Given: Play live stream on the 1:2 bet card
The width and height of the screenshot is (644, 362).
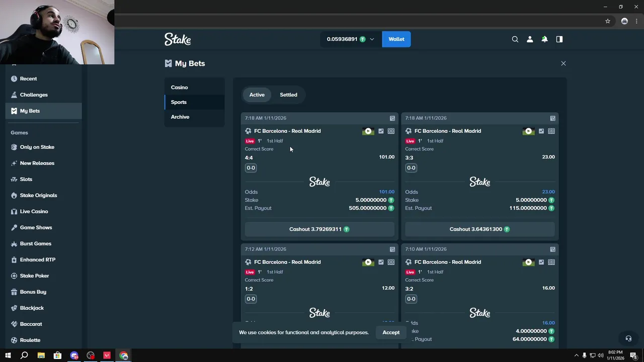Looking at the screenshot, I should pos(368,262).
